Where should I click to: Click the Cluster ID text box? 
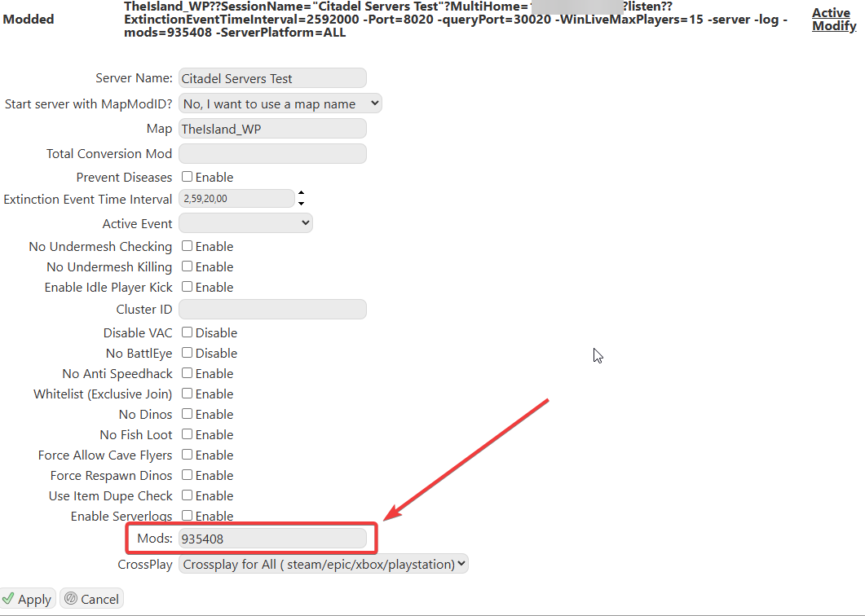[272, 309]
